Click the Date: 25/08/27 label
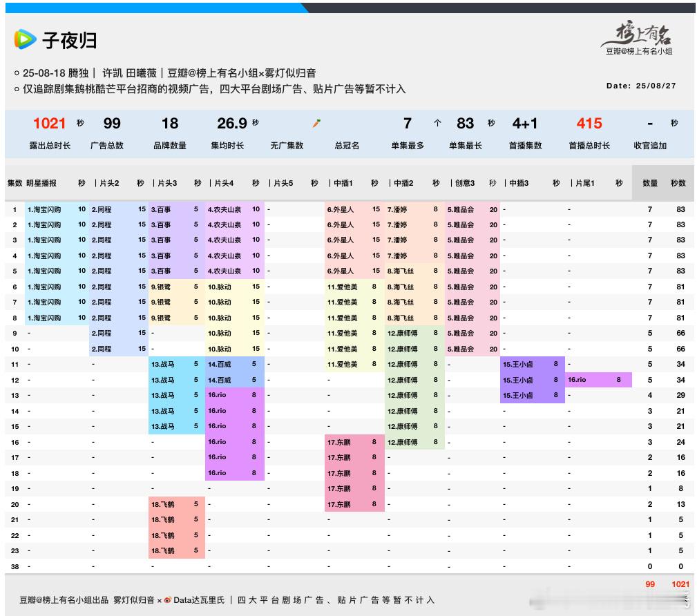 click(x=640, y=86)
